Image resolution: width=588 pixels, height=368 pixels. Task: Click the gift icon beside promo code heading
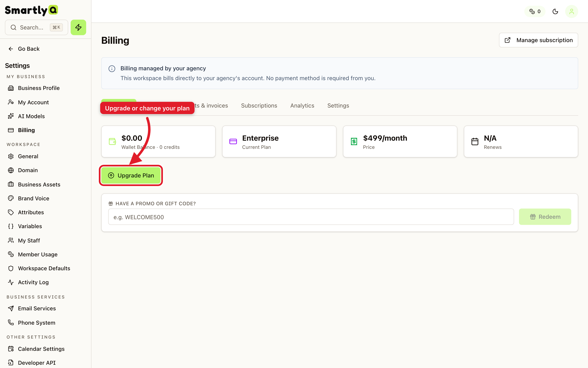tap(110, 203)
